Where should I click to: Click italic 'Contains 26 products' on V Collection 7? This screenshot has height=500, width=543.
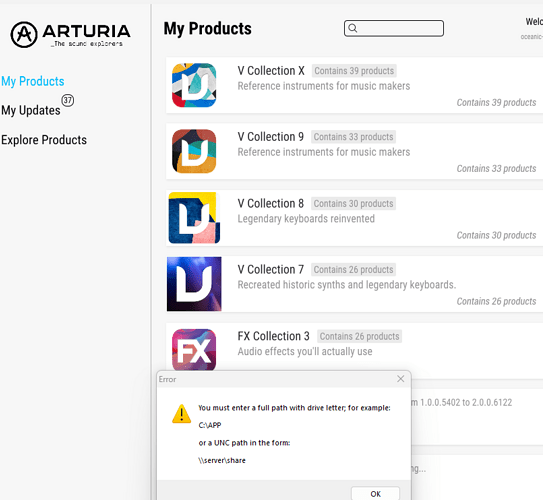pos(496,301)
